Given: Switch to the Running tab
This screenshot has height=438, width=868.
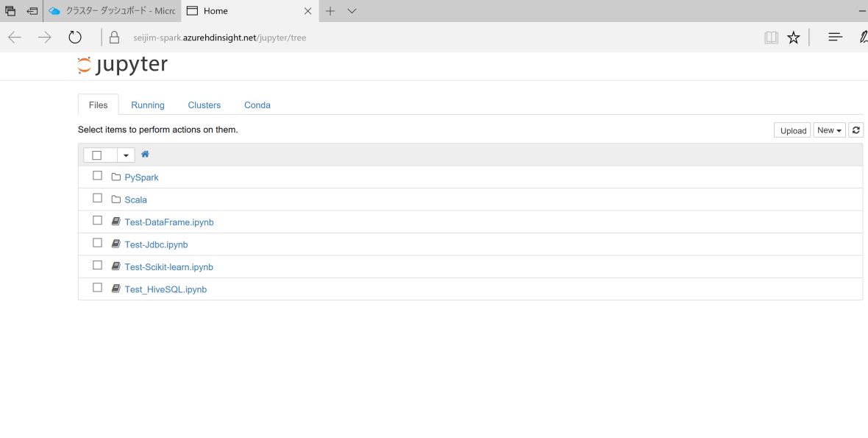Looking at the screenshot, I should pos(147,105).
